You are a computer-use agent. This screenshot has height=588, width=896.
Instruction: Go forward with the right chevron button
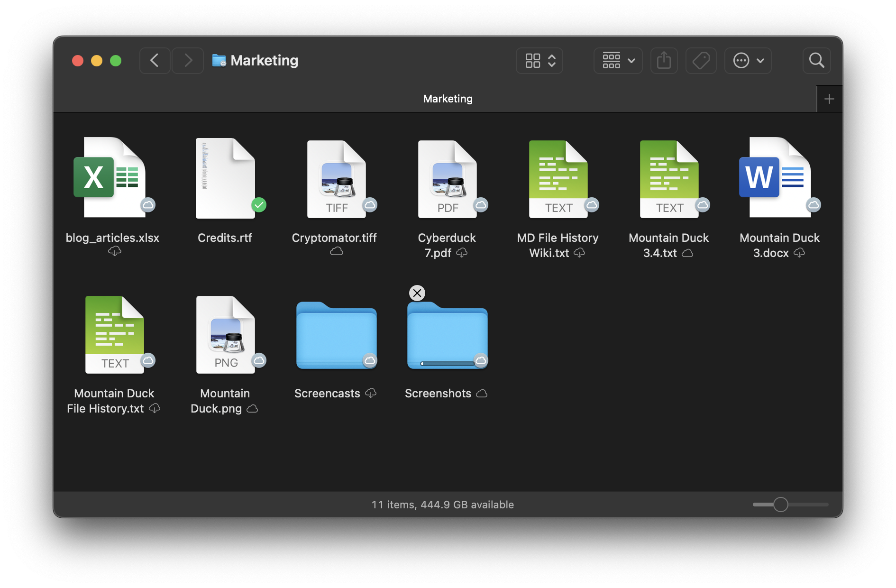(188, 61)
